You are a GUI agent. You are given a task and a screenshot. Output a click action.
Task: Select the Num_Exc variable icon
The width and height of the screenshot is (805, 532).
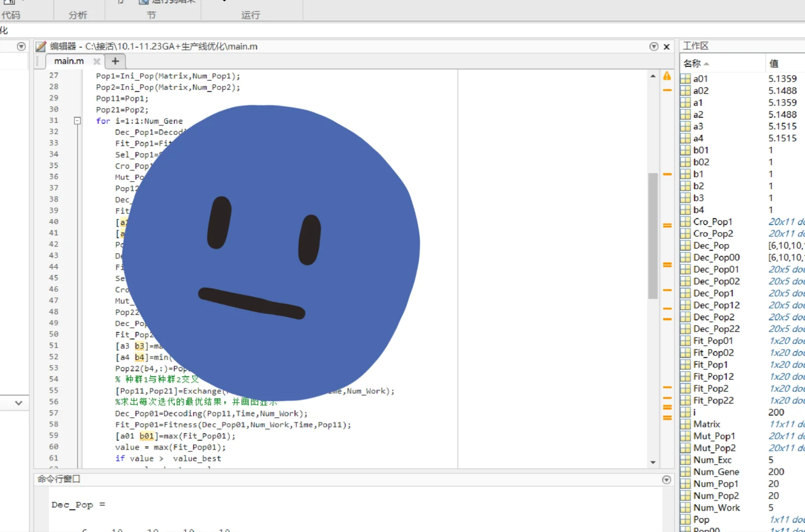coord(685,460)
